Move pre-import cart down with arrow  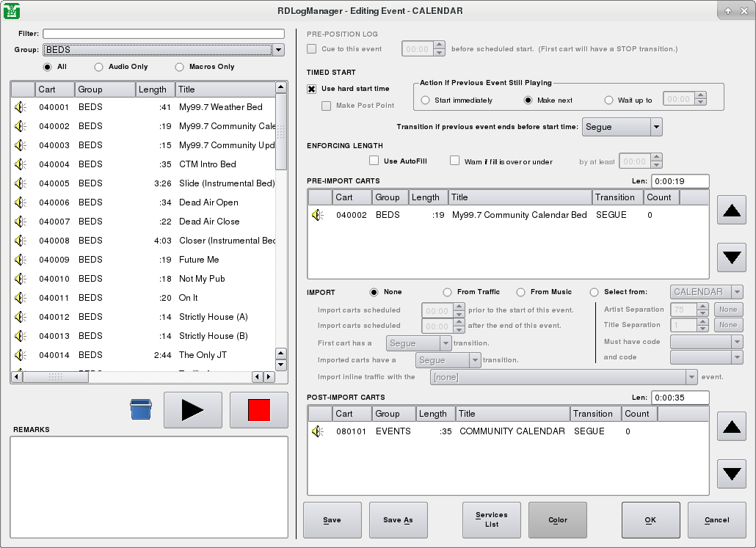[x=731, y=257]
